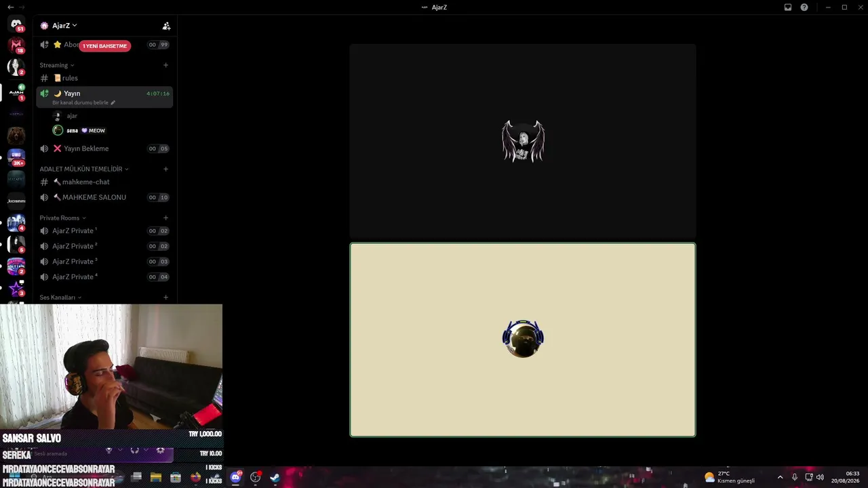Open Discord direct messages home icon

16,24
